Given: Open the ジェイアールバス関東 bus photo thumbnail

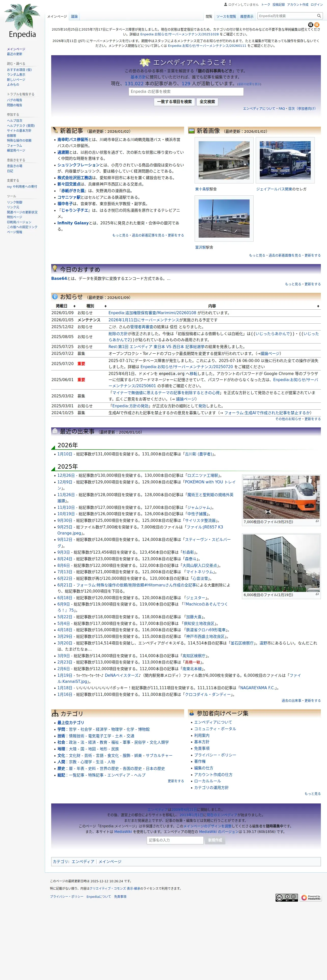Looking at the screenshot, I should [285, 160].
